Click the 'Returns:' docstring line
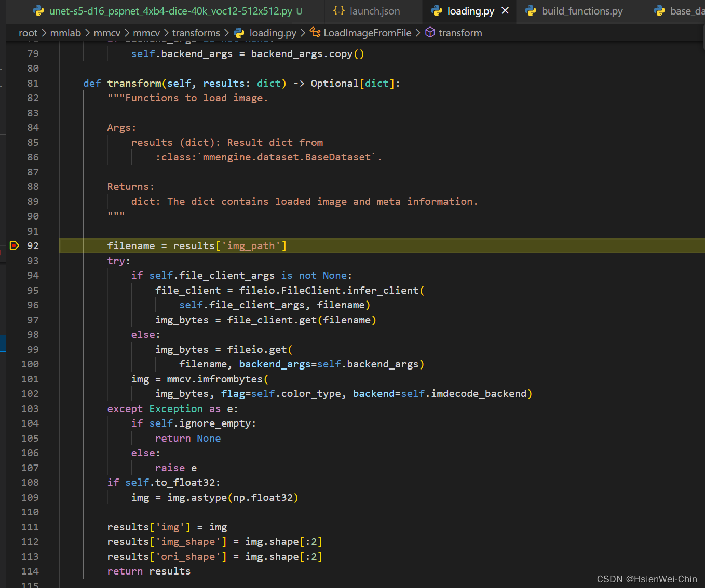Image resolution: width=705 pixels, height=588 pixels. 131,186
